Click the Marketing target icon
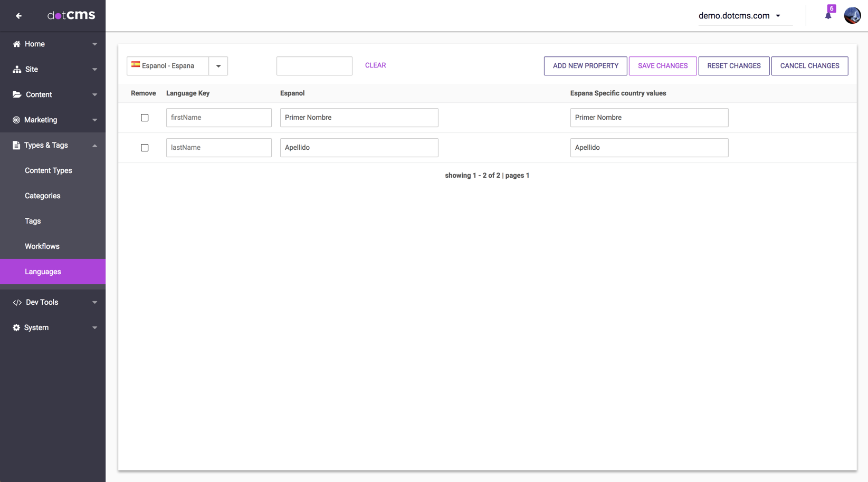 tap(16, 120)
